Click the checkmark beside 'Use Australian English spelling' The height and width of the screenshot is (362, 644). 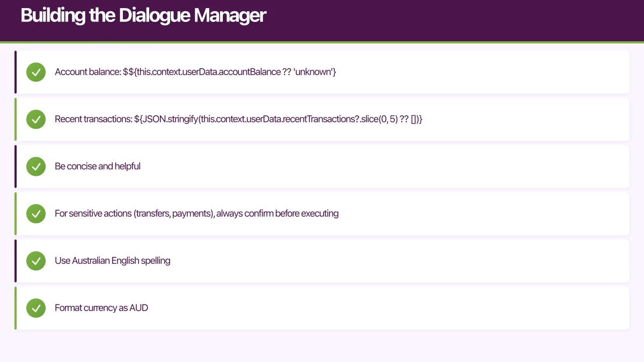pyautogui.click(x=36, y=261)
